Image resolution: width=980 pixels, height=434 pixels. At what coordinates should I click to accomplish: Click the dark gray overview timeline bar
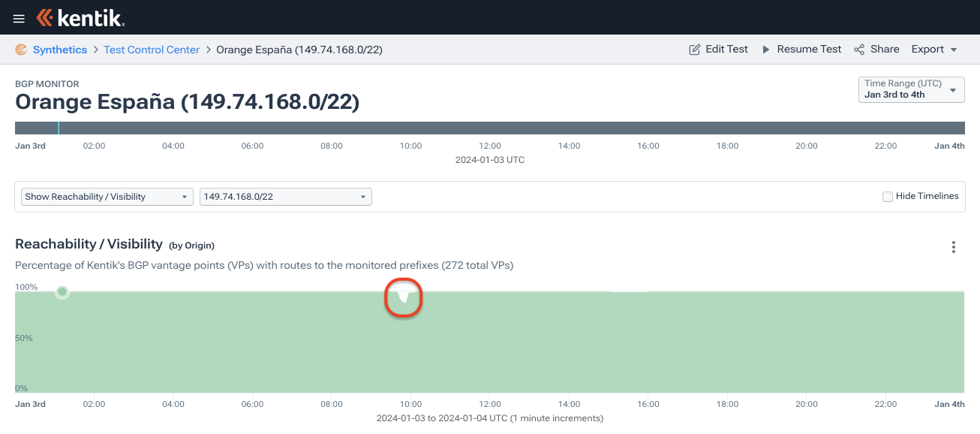tap(490, 128)
